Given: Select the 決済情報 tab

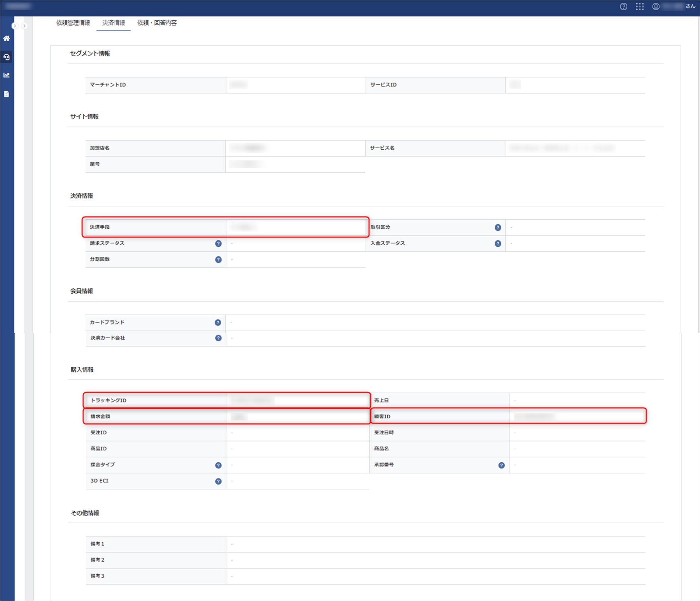Looking at the screenshot, I should click(x=113, y=23).
